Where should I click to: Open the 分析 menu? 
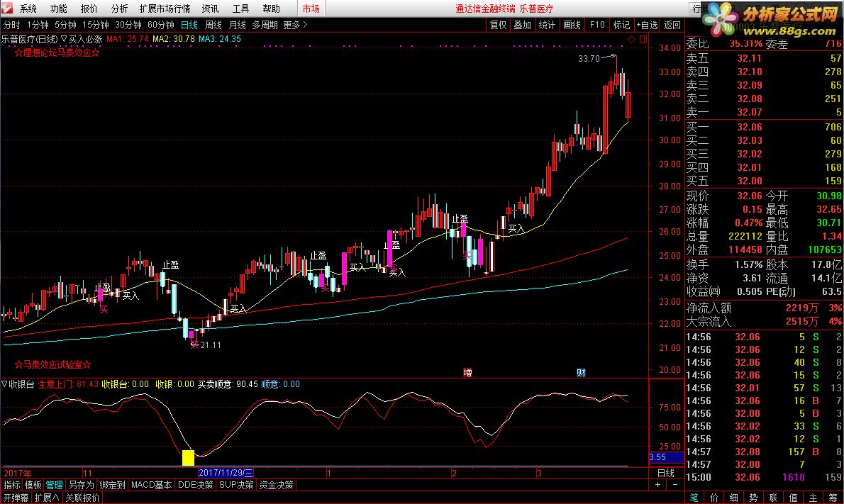coord(119,9)
